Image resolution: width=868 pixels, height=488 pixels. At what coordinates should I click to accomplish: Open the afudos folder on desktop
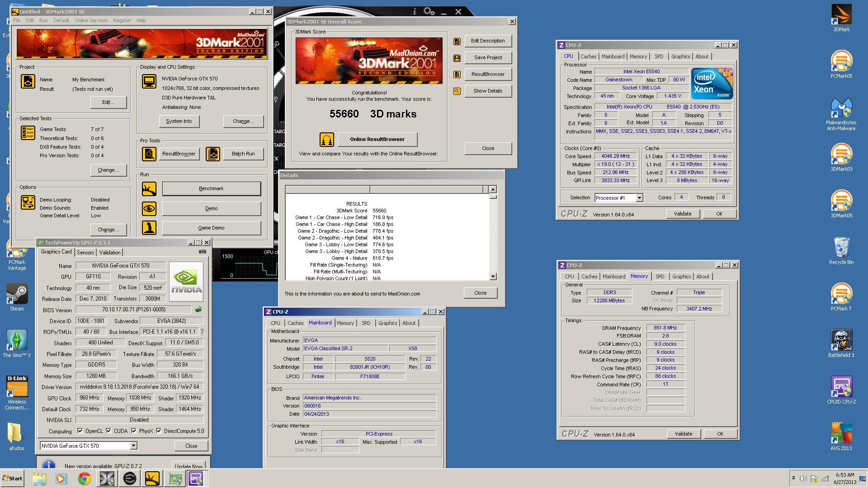tap(17, 436)
